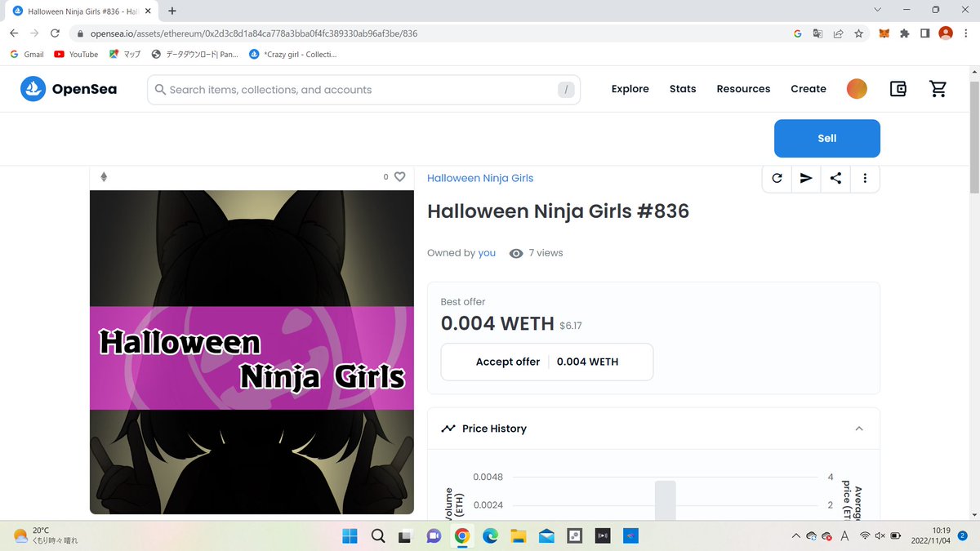Click the OpenSea logo
This screenshot has width=980, height=551.
coord(69,89)
